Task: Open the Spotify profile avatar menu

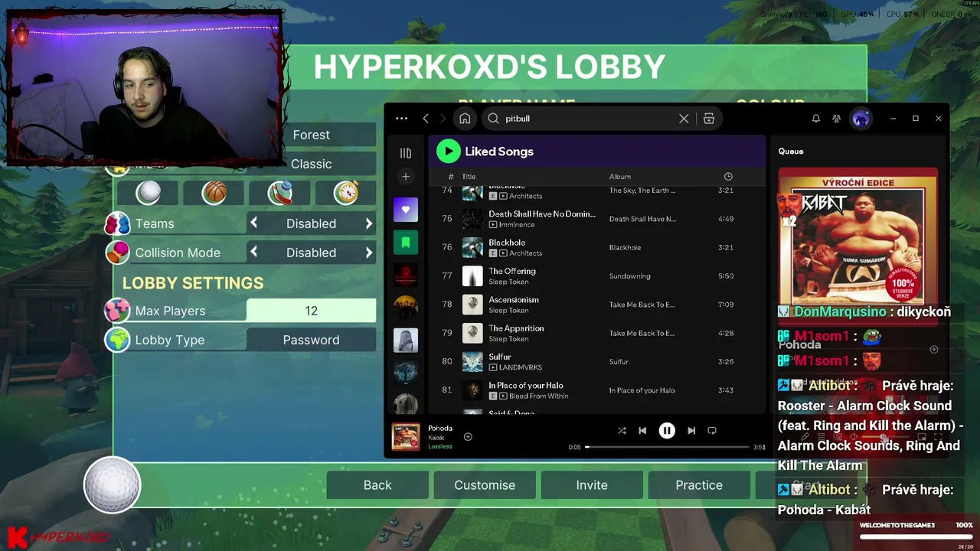Action: [861, 119]
